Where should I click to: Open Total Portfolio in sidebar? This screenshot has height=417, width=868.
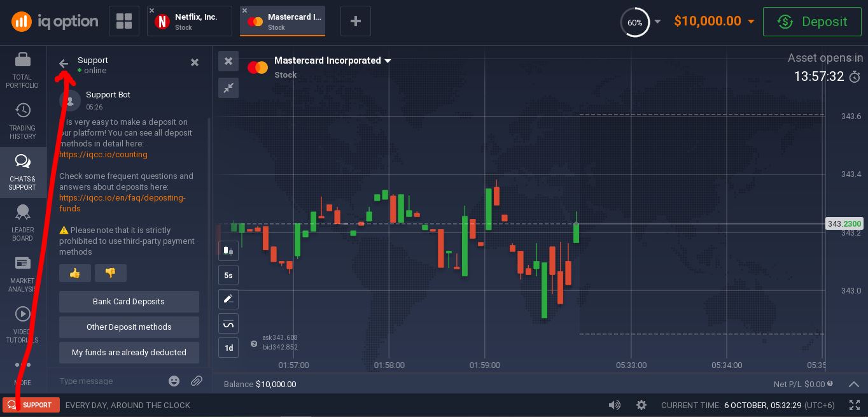click(22, 71)
